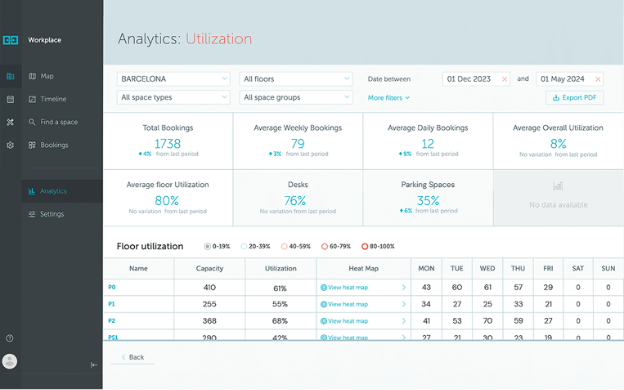
Task: Click the Parking Spaces 35% value
Action: (x=428, y=201)
